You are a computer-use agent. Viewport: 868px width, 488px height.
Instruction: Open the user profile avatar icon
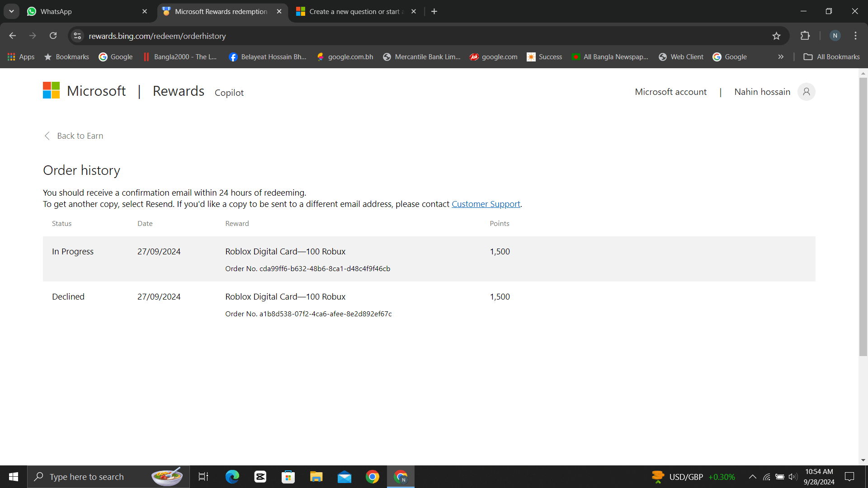point(806,92)
